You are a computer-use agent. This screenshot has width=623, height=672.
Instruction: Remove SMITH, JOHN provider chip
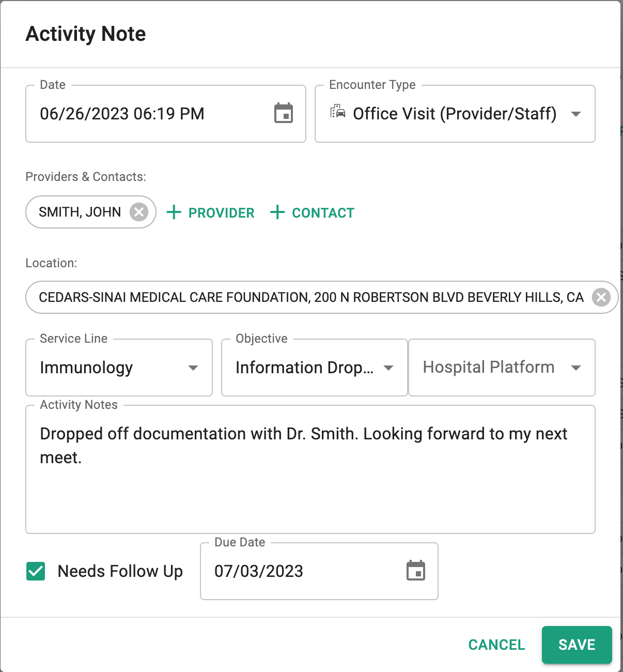click(x=138, y=212)
